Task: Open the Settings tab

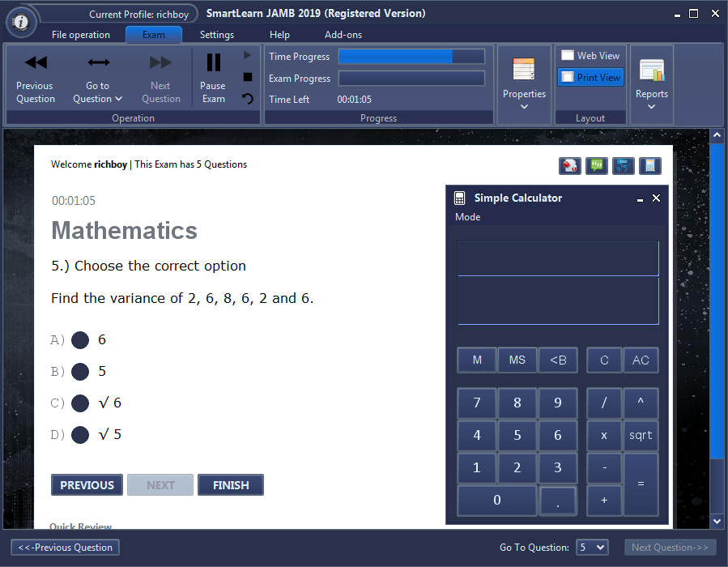Action: [x=217, y=35]
